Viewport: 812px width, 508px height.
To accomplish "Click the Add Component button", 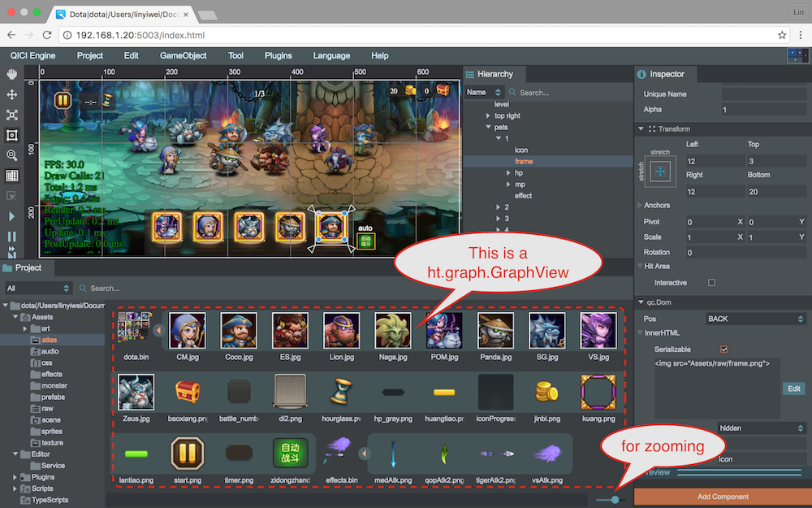I will click(x=723, y=497).
